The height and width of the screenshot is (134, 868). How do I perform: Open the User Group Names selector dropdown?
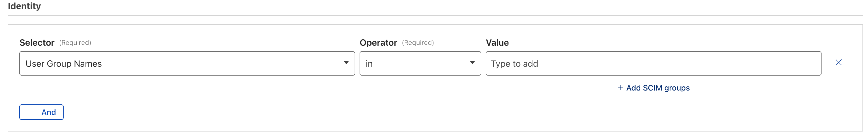tap(187, 63)
